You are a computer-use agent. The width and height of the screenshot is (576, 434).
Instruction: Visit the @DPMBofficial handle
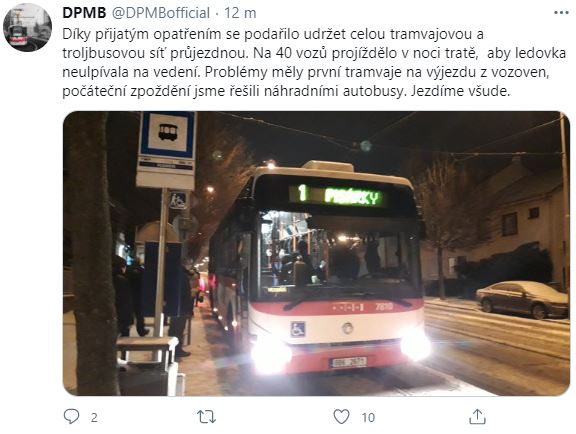click(x=161, y=13)
